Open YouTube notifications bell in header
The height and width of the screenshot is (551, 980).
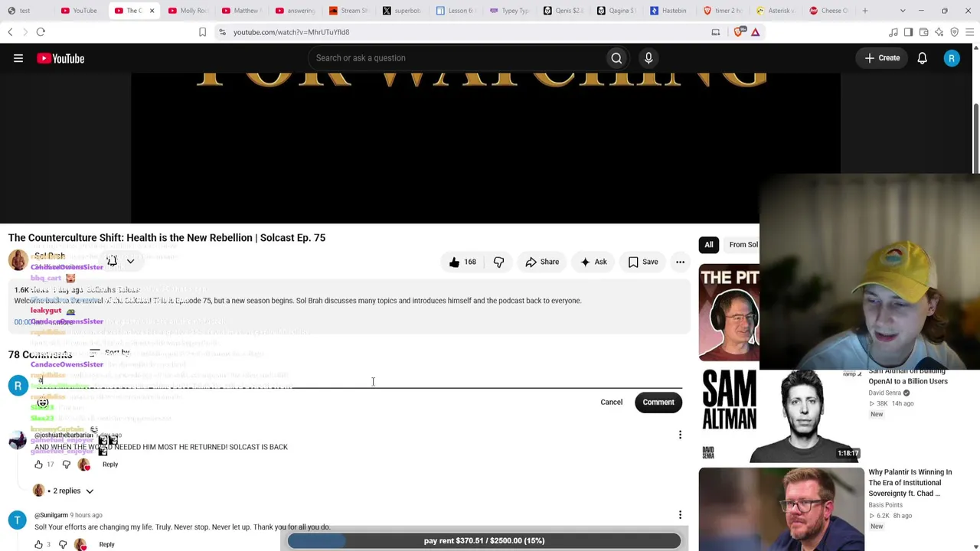click(x=922, y=58)
